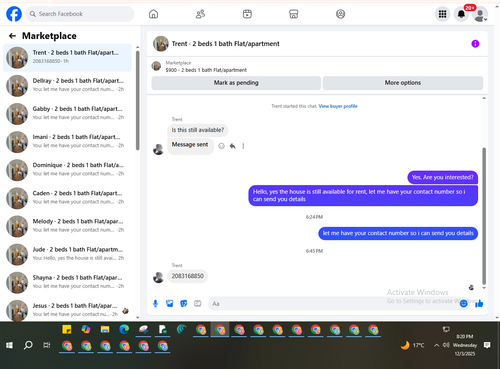This screenshot has width=500, height=369.
Task: Open the Dominique conversation
Action: (67, 170)
